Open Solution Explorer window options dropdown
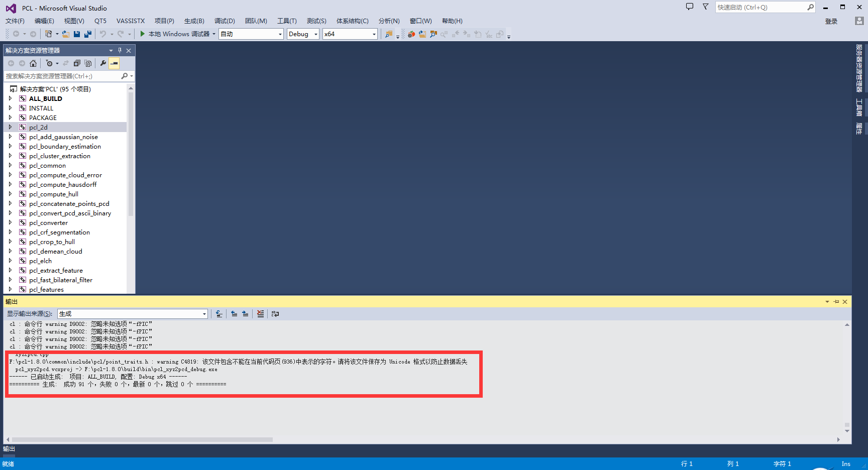Image resolution: width=868 pixels, height=470 pixels. [x=111, y=50]
